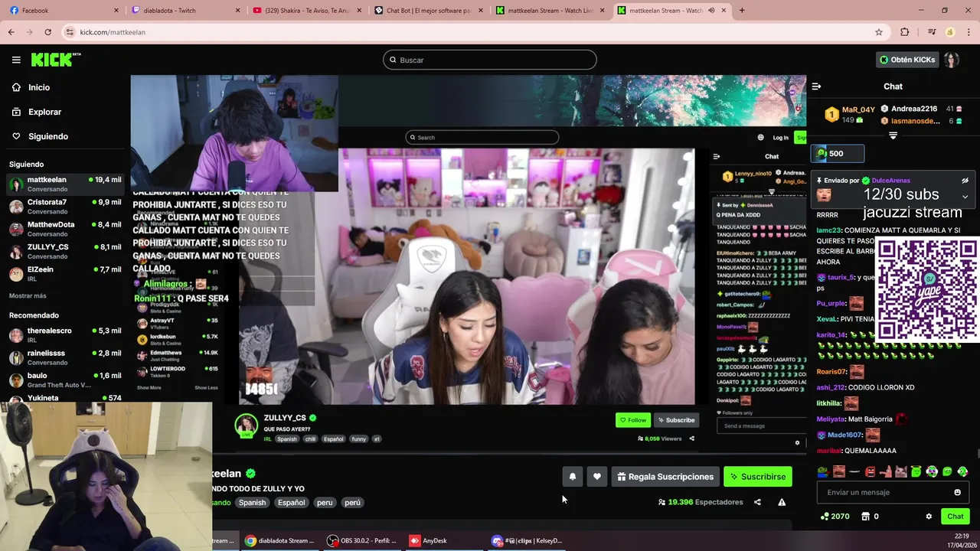980x551 pixels.
Task: Open ZULLYY_CS followed channel
Action: tap(65, 251)
